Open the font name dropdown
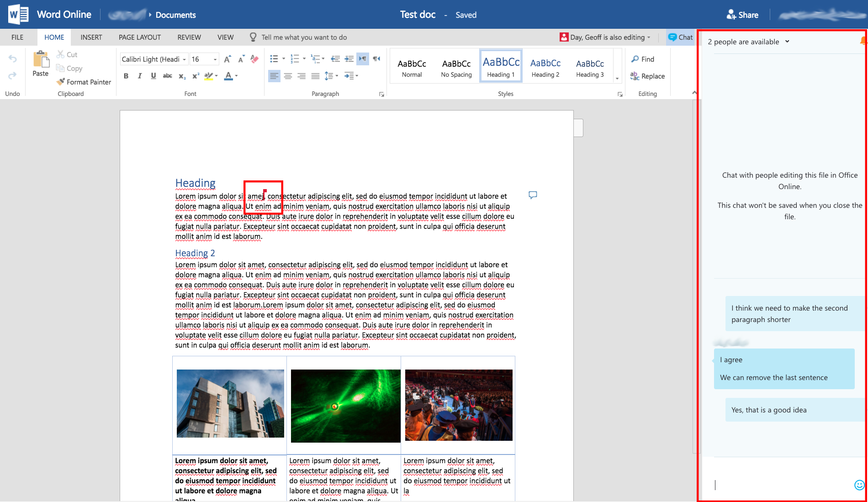This screenshot has width=868, height=502. [185, 59]
